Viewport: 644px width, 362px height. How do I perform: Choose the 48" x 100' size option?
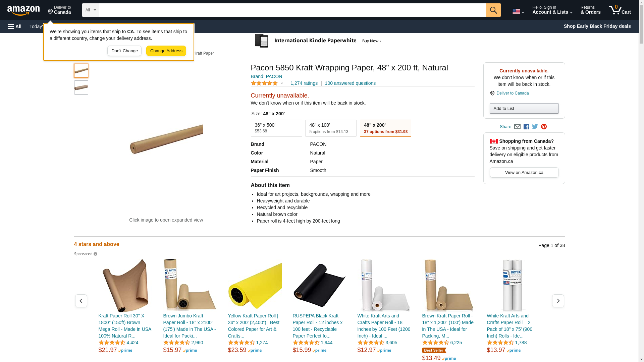(330, 128)
